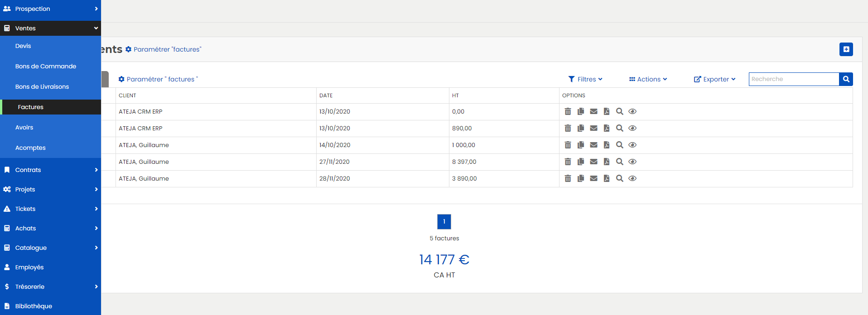Open the Exporter dropdown

click(x=714, y=79)
